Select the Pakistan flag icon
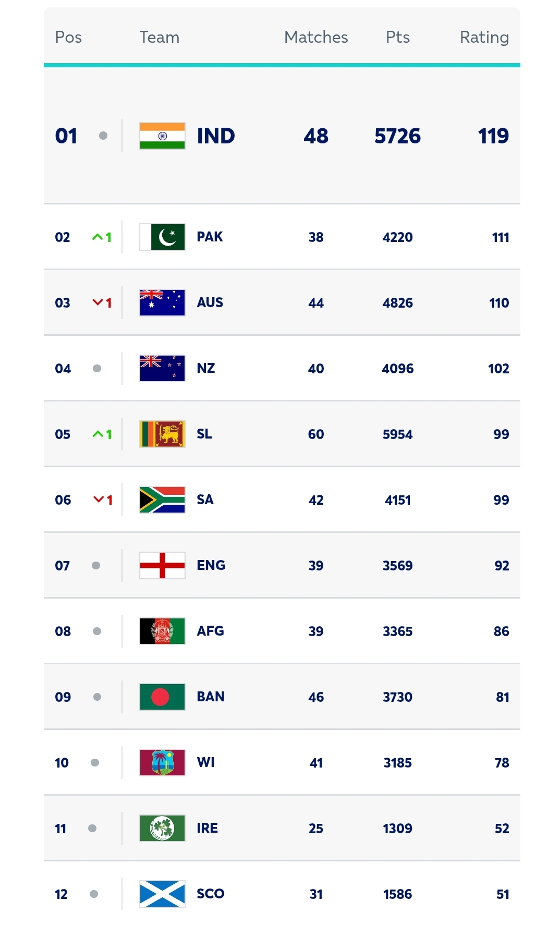Image resolution: width=560 pixels, height=925 pixels. tap(162, 237)
